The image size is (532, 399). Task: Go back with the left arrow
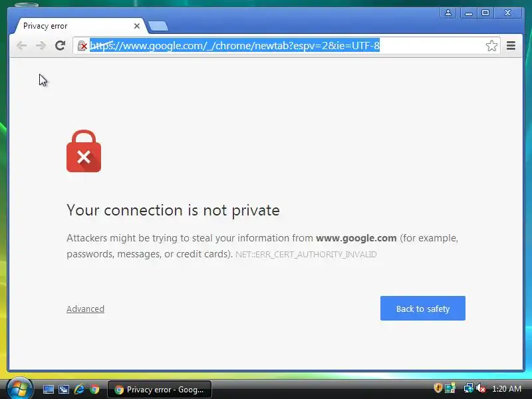(x=21, y=45)
